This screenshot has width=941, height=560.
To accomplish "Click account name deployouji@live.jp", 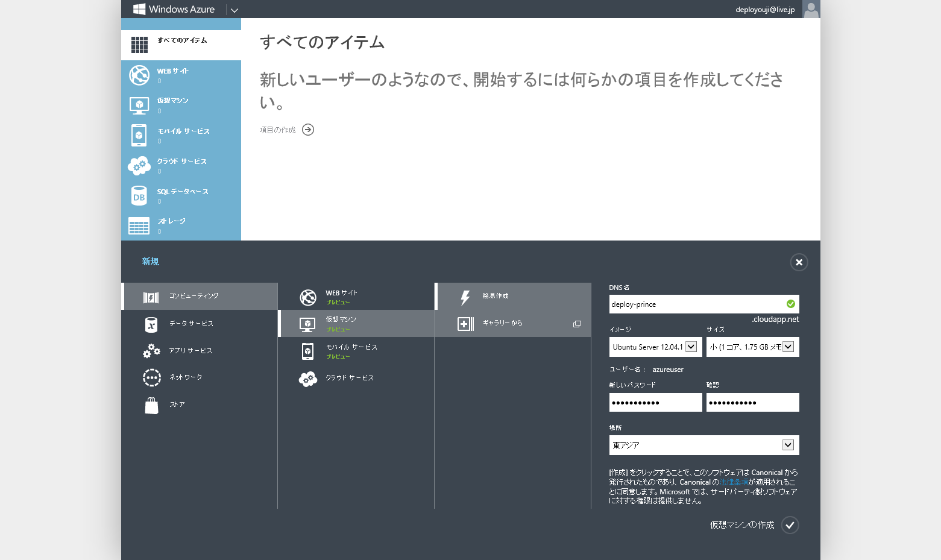I will click(765, 10).
